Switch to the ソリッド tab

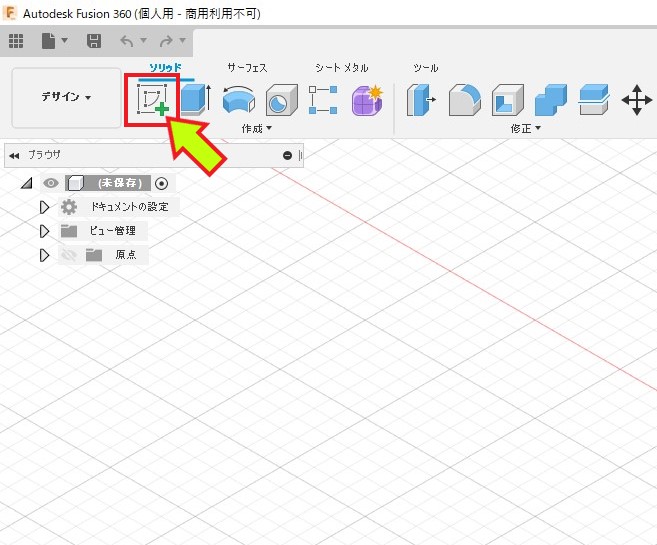[166, 67]
